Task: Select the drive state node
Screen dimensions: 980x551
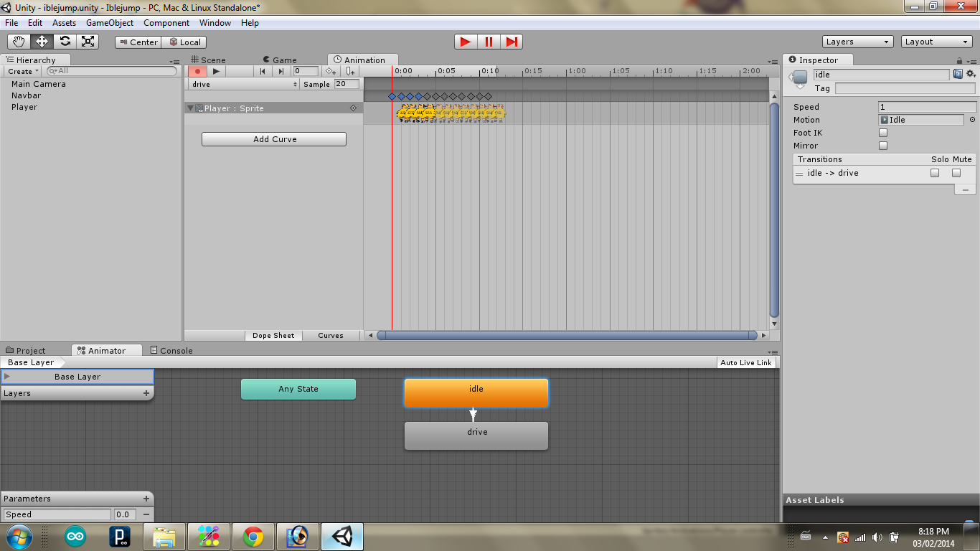Action: [476, 435]
